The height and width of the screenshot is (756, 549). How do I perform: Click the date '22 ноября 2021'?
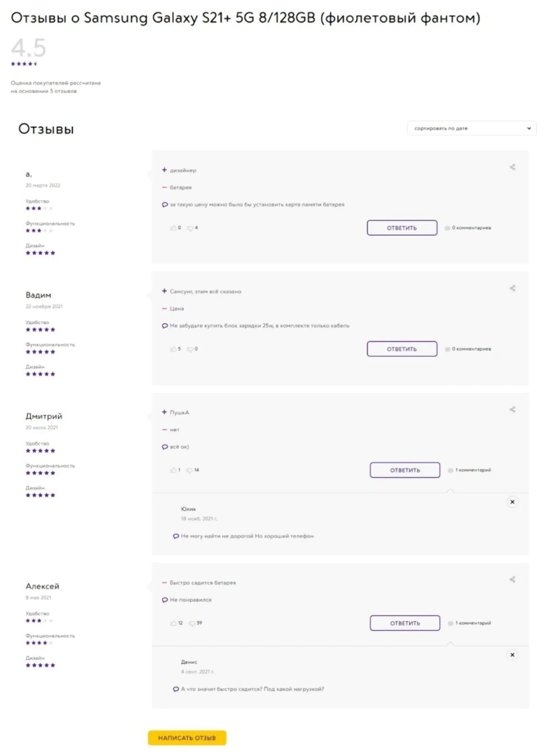click(x=44, y=306)
